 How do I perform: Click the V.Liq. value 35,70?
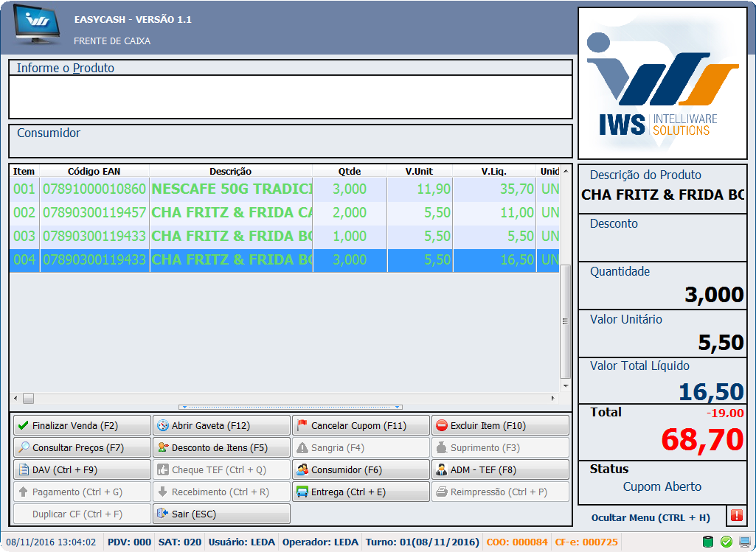pos(517,189)
